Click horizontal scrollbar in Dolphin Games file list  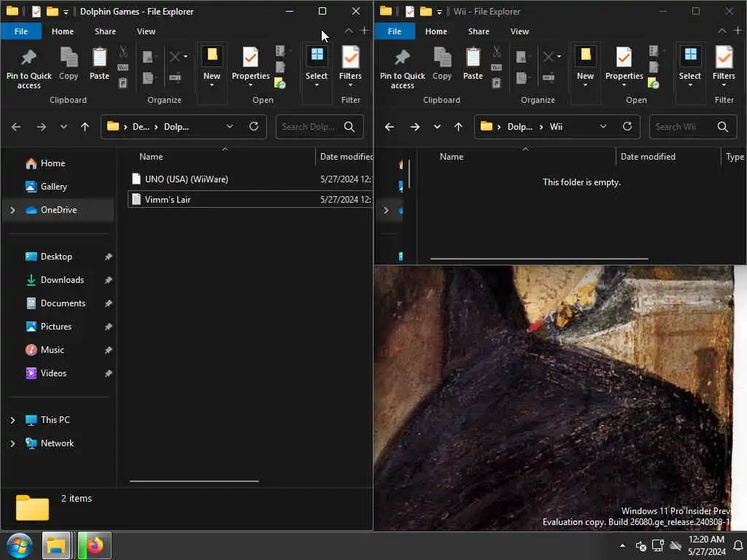coord(194,481)
